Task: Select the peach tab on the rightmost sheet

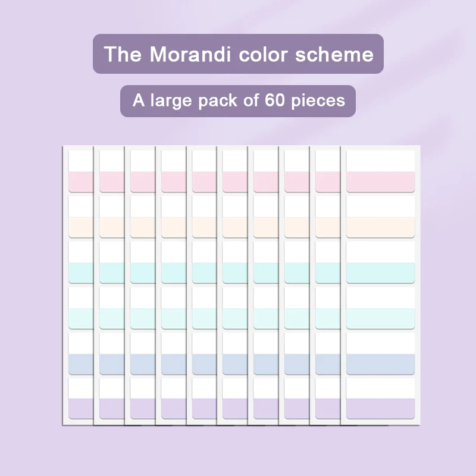Action: 380,227
